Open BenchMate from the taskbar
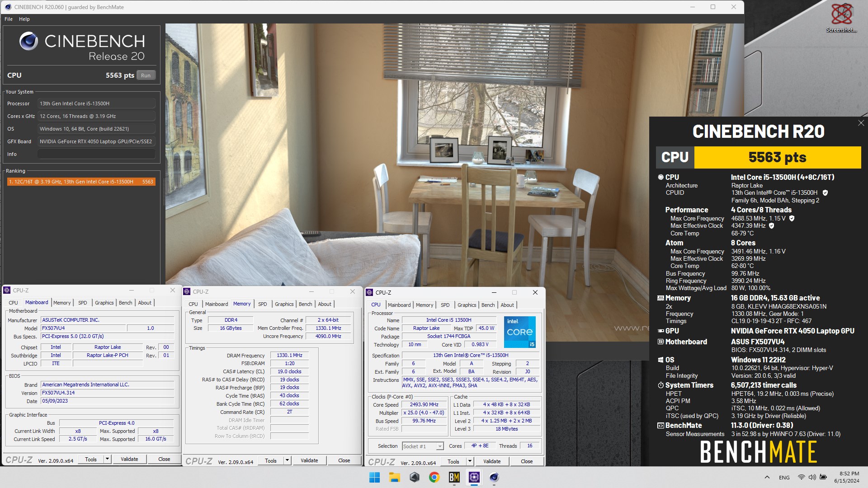 pos(454,477)
